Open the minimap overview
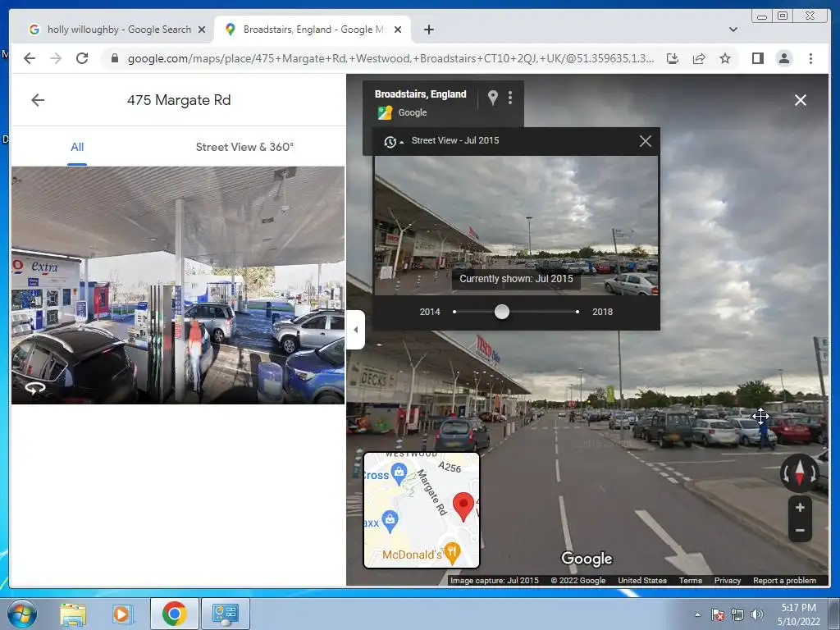This screenshot has height=630, width=840. (422, 510)
